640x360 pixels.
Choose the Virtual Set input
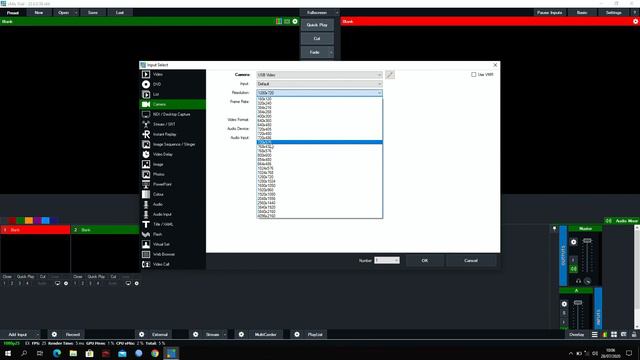coord(172,244)
